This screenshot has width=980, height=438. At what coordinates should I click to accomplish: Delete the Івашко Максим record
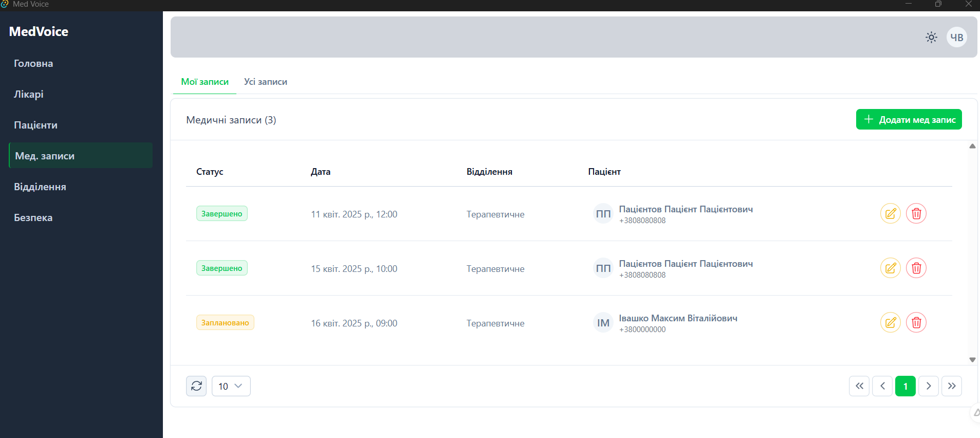(x=916, y=322)
